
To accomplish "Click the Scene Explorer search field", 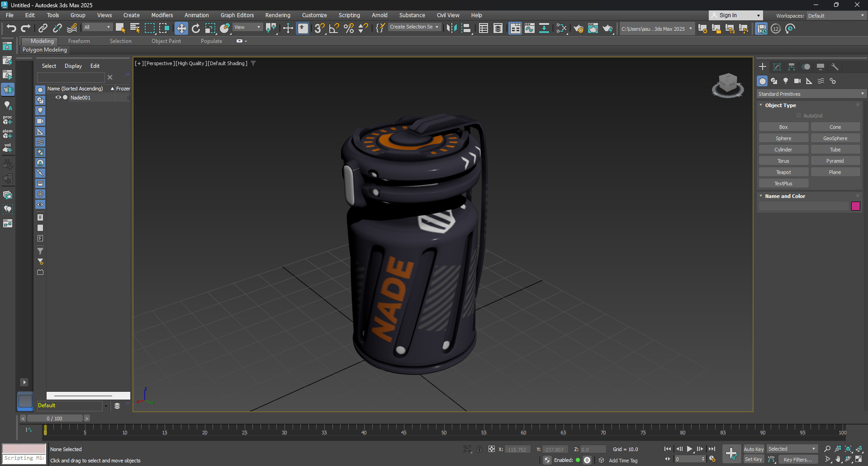I will click(x=71, y=77).
